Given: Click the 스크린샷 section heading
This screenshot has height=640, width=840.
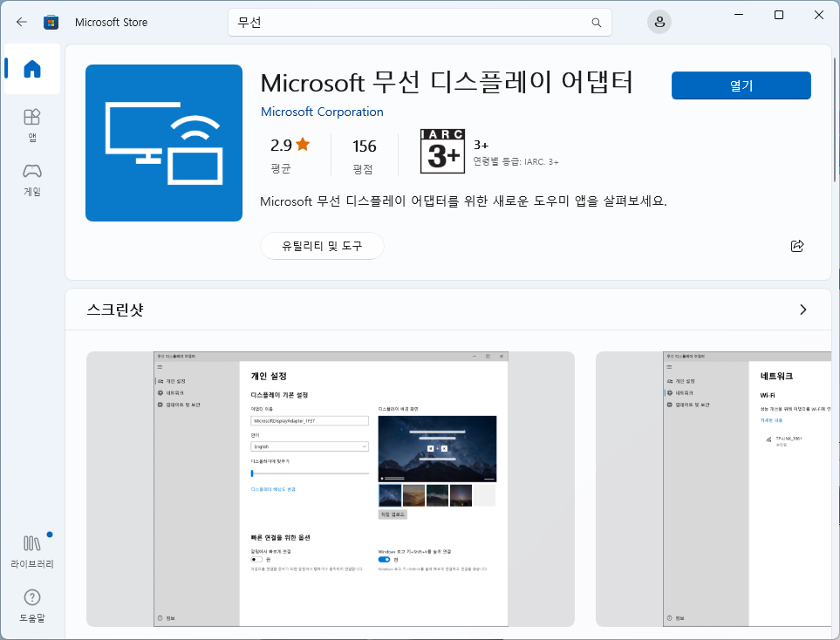Looking at the screenshot, I should tap(115, 310).
